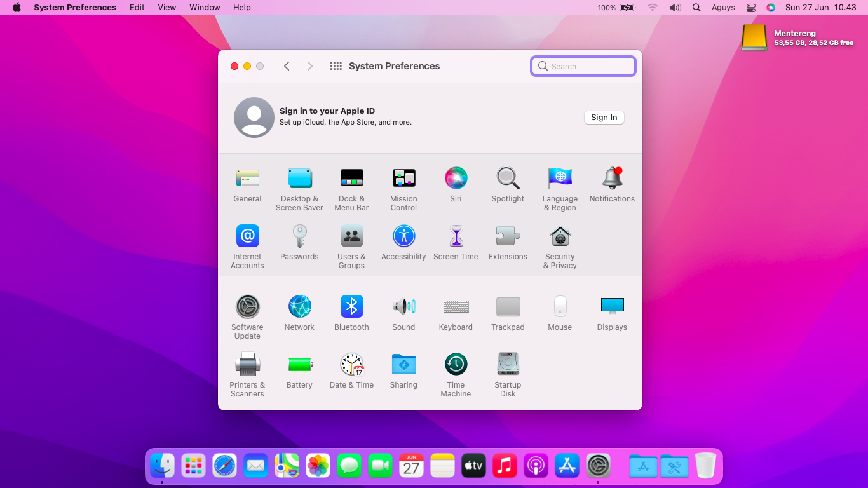Image resolution: width=868 pixels, height=488 pixels.
Task: Click the Search field
Action: (583, 65)
